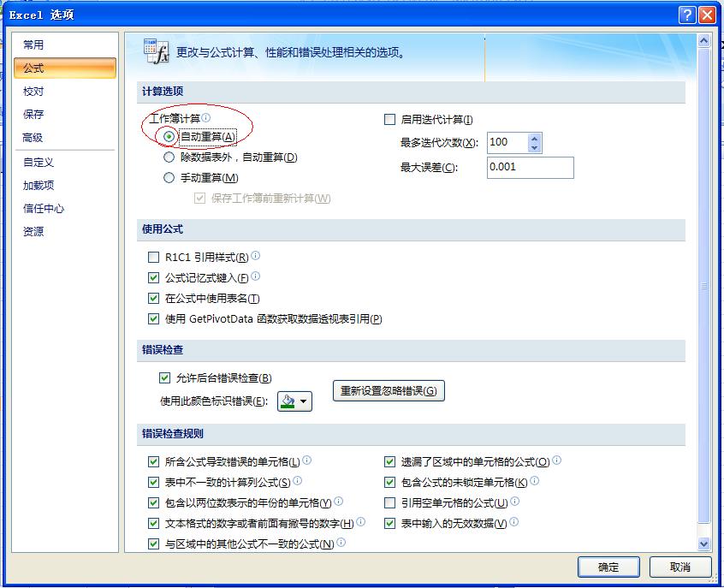This screenshot has height=588, width=724.
Task: Open 常用 category in sidebar
Action: 65,45
